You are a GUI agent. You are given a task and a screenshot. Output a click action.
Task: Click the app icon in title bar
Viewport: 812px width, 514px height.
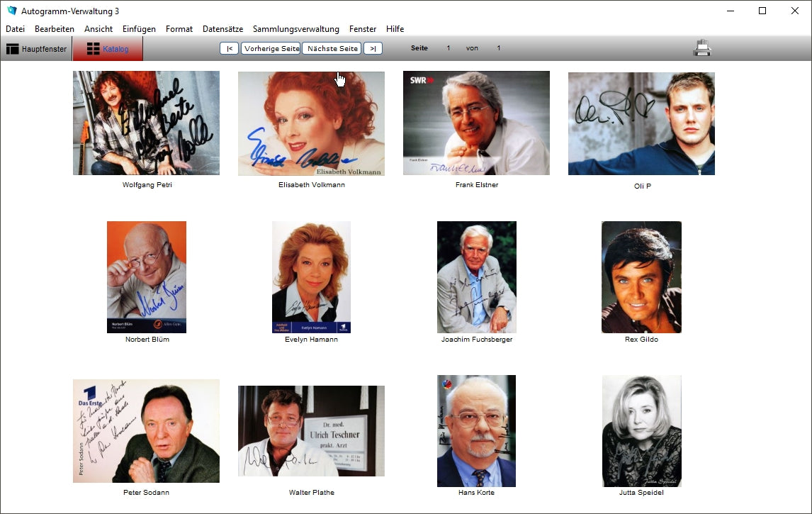coord(11,11)
